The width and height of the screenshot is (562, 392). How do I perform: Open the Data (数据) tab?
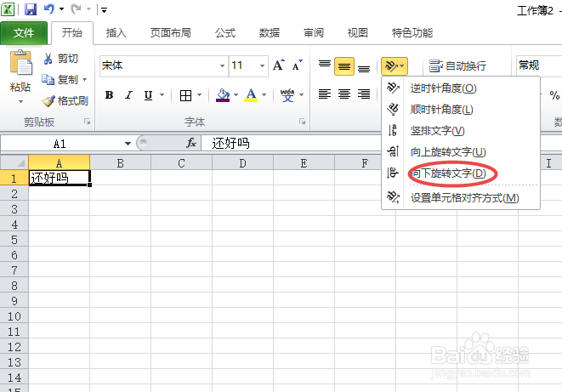(x=270, y=33)
